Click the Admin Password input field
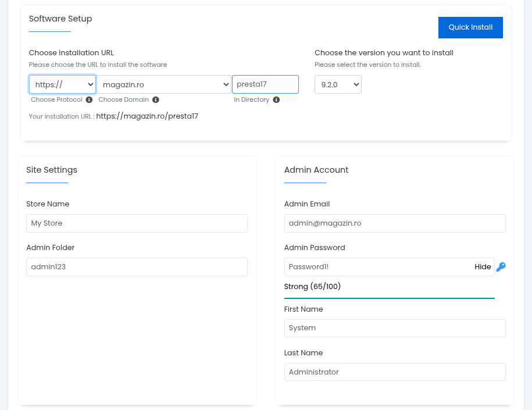This screenshot has width=532, height=410. click(389, 267)
